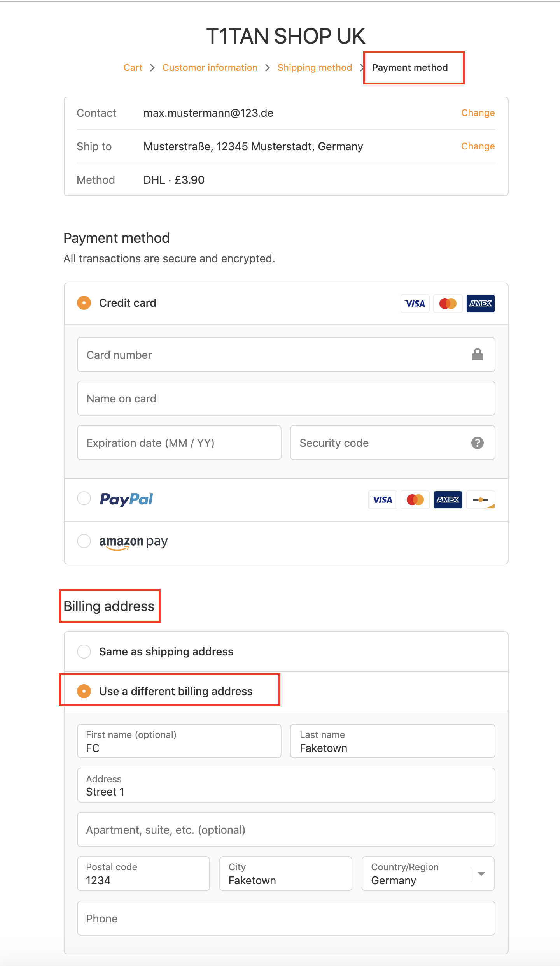
Task: Click the Amazon Pay logo
Action: tap(133, 542)
